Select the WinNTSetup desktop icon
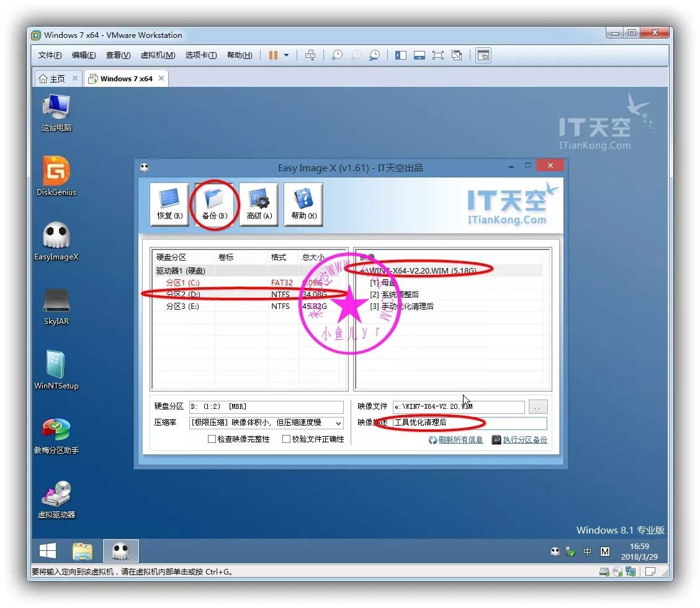Viewport: 700px width, 608px height. [56, 370]
